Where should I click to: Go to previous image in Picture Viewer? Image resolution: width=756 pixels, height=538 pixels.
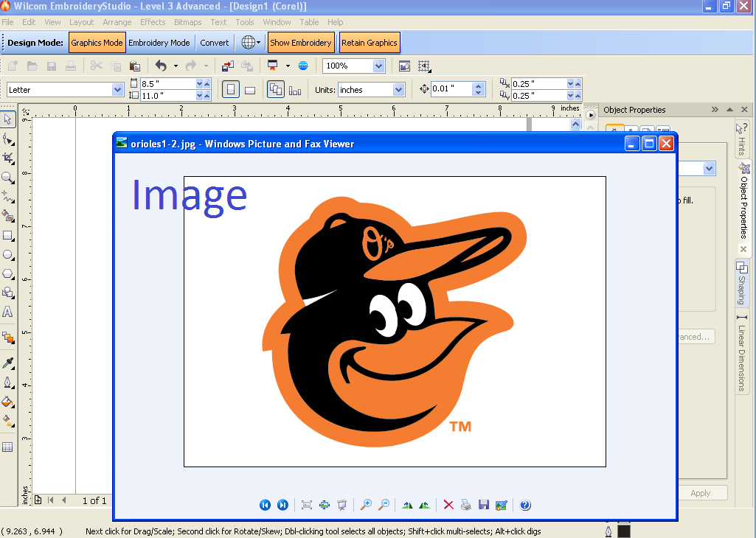265,505
